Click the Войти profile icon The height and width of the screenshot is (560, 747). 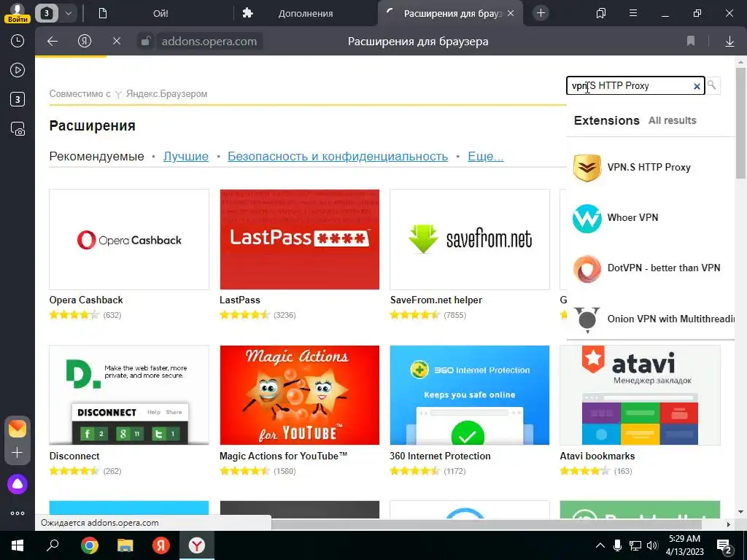point(18,12)
